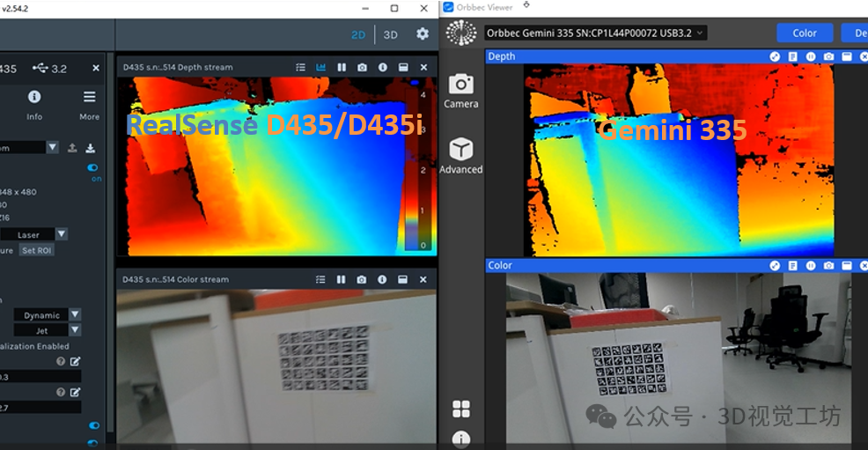Click the four-squares grid icon in Orbbec sidebar
This screenshot has height=450, width=868.
[x=461, y=409]
